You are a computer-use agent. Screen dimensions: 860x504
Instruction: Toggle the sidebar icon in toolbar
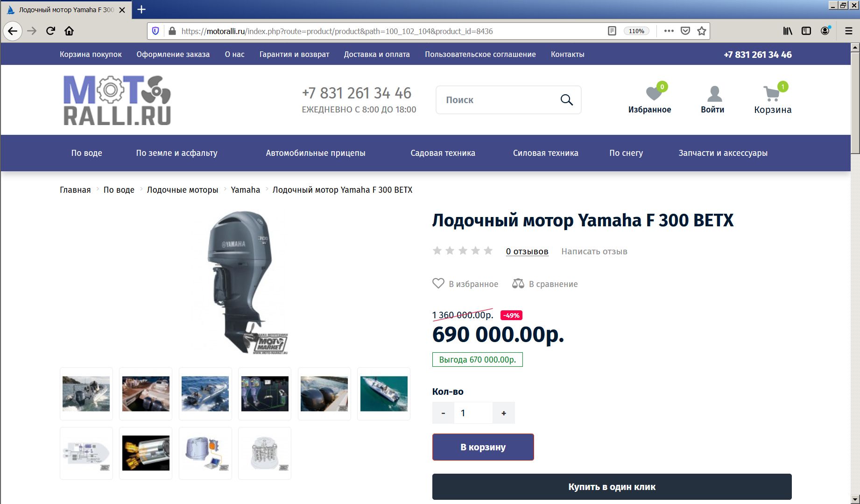click(x=806, y=31)
